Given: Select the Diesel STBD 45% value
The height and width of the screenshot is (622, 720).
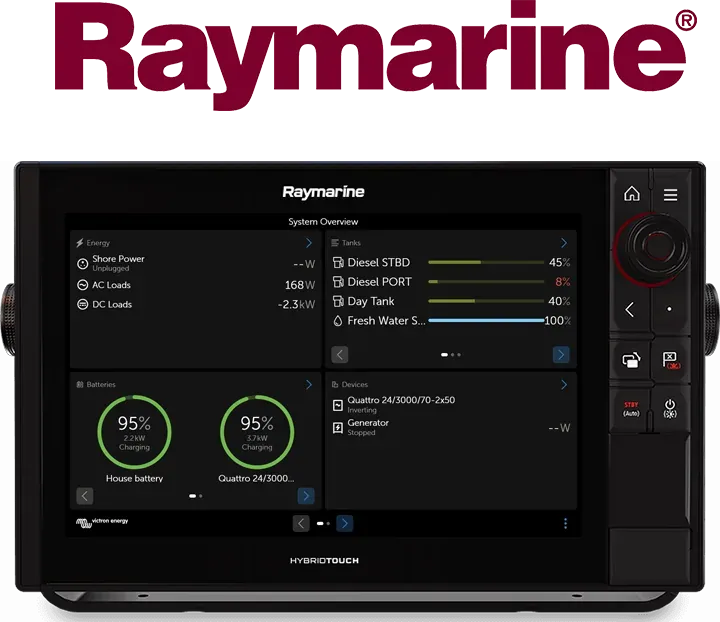Looking at the screenshot, I should (x=560, y=263).
